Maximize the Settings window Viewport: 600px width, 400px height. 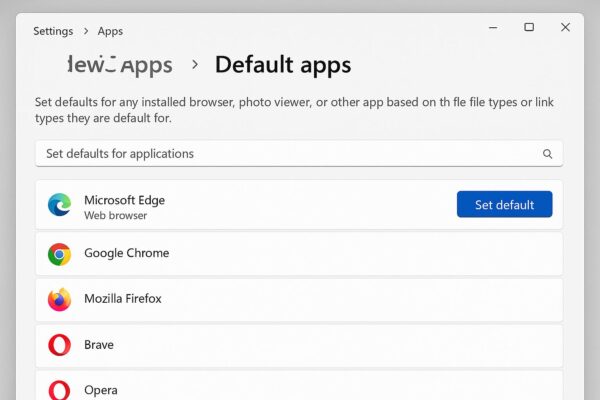pyautogui.click(x=529, y=27)
